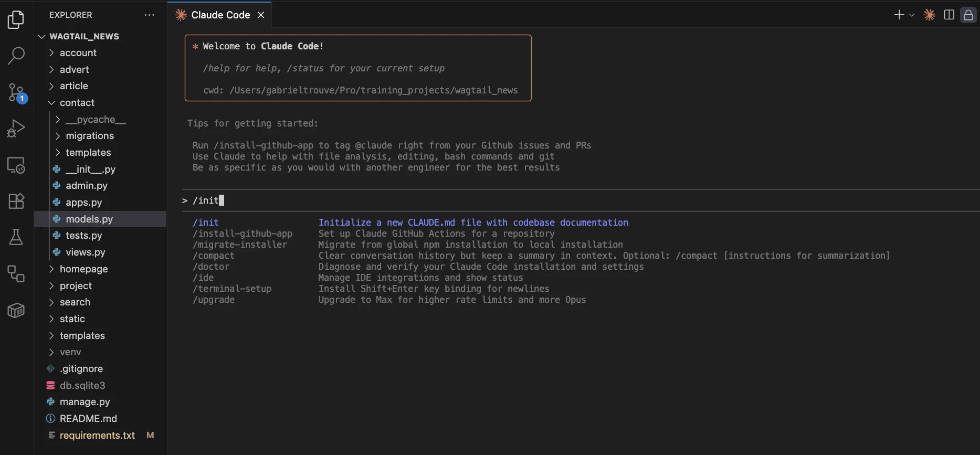
Task: Click the Claude Code icon in editor toolbar
Action: pos(929,15)
